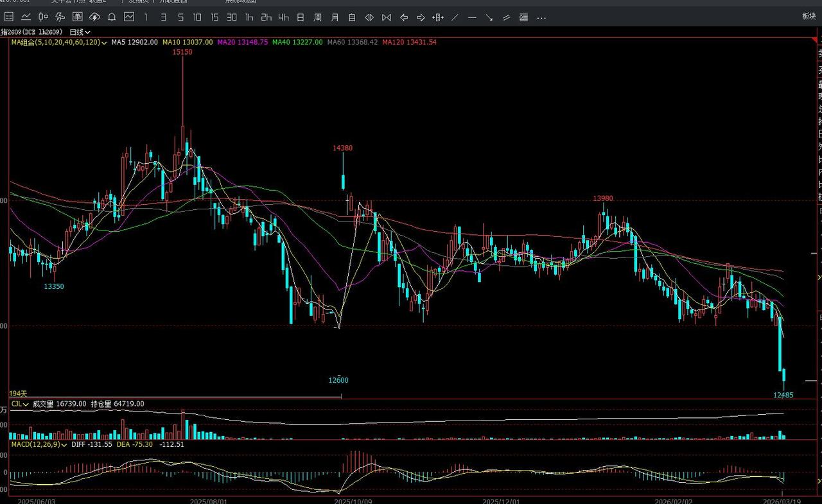Click the 2026/03/19 date marker on timeline
This screenshot has width=822, height=504.
[782, 500]
